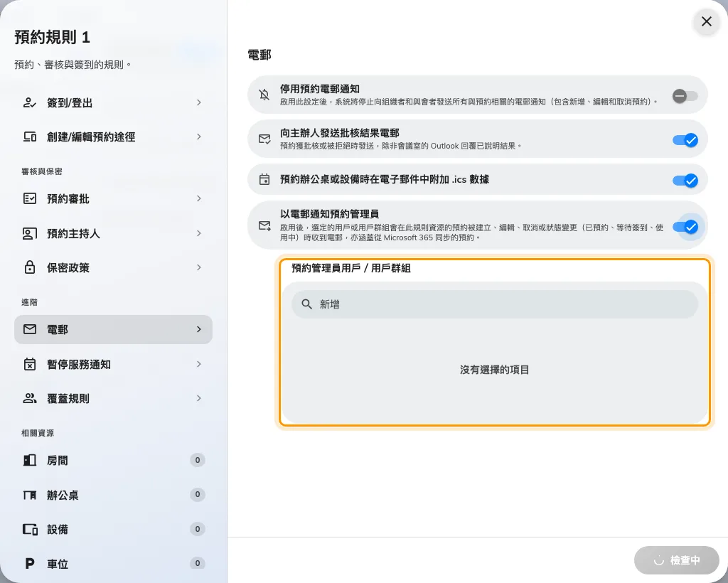Click the check-in/logout person icon
Image resolution: width=728 pixels, height=583 pixels.
click(30, 102)
